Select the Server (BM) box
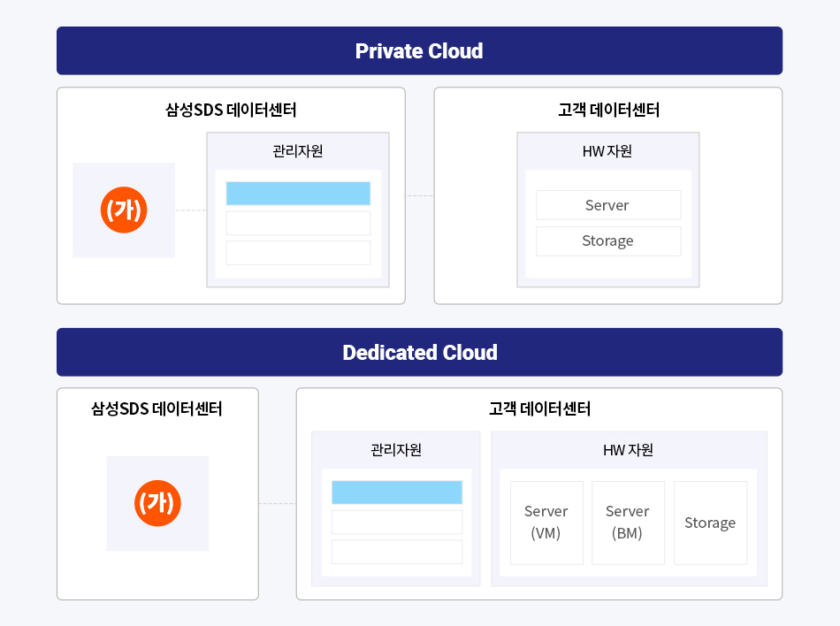 [628, 523]
